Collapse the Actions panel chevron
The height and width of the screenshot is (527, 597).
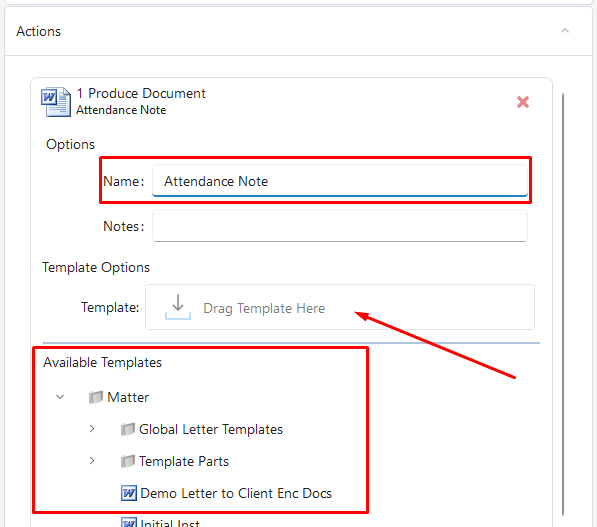[x=565, y=31]
